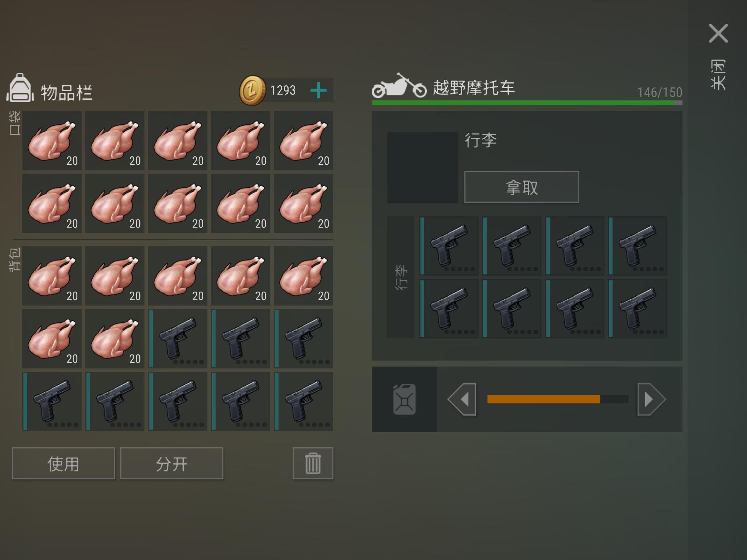Tap the gold coin currency icon
This screenshot has height=560, width=747.
point(252,90)
